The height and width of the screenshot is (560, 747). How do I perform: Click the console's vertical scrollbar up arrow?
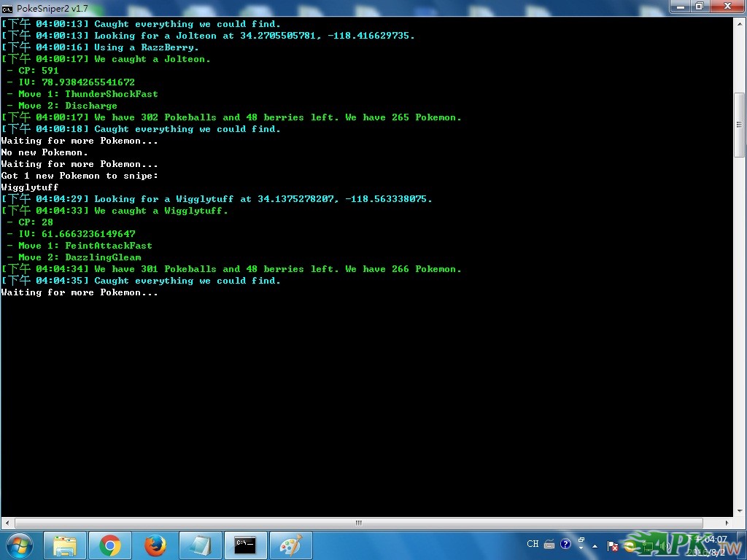pyautogui.click(x=739, y=23)
